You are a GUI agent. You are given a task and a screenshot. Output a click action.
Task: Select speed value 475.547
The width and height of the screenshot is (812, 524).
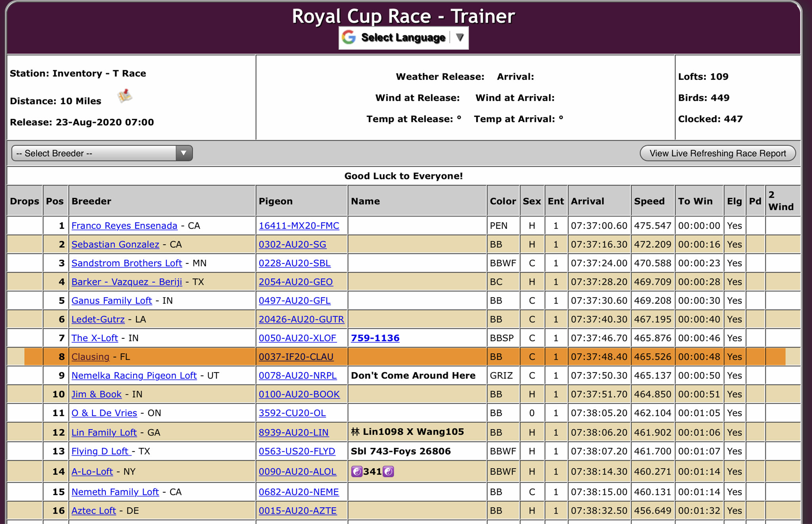click(x=653, y=226)
